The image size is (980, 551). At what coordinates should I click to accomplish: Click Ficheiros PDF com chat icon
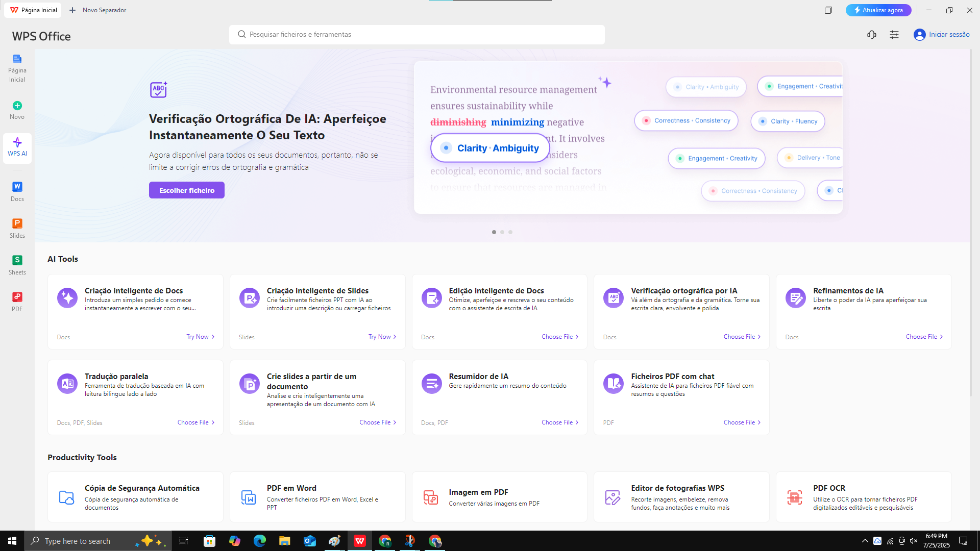click(613, 383)
